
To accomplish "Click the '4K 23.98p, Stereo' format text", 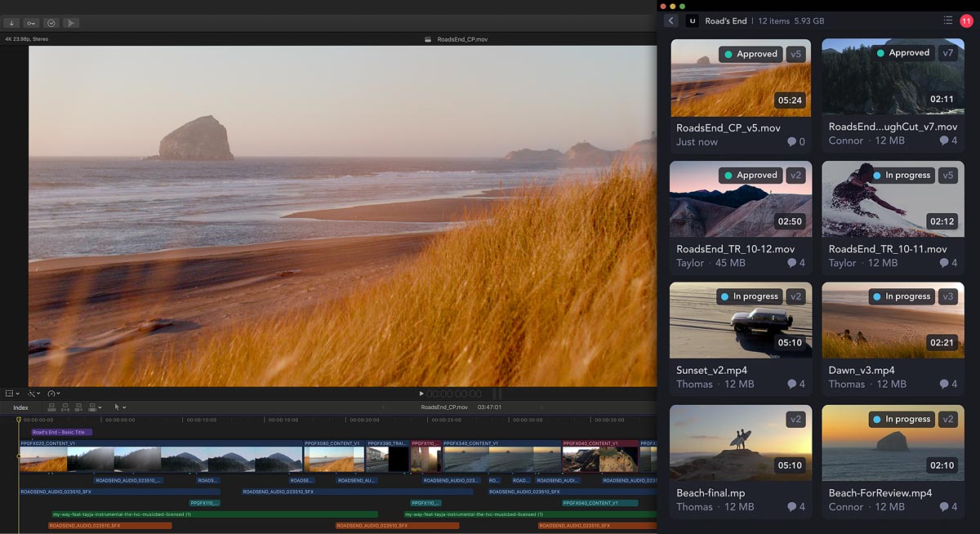I will [27, 38].
